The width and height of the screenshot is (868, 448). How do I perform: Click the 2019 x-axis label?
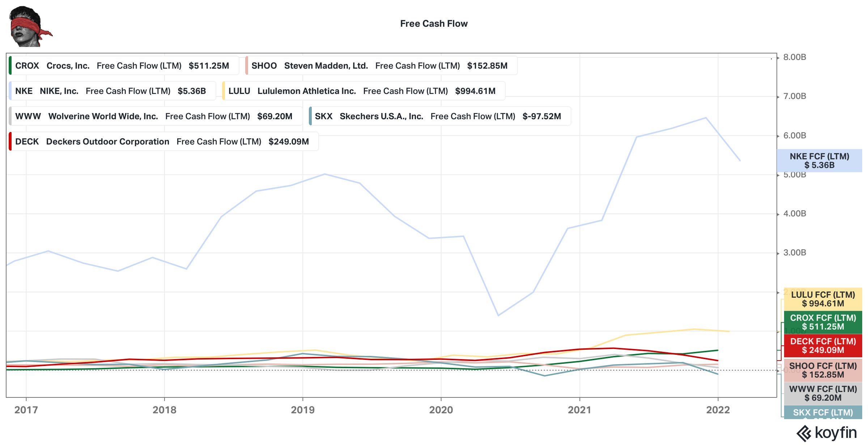coord(303,410)
